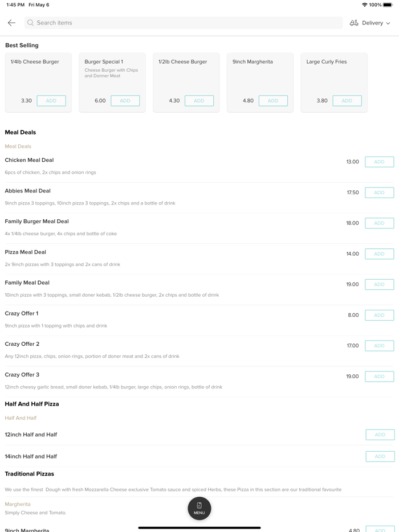The image size is (399, 532).
Task: Add Family Burger Meal Deal
Action: (x=379, y=223)
